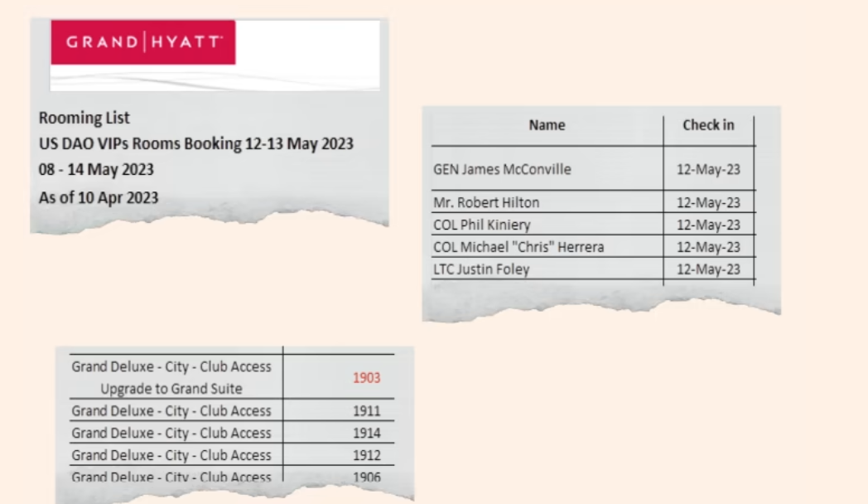Select the Rooming List heading
This screenshot has height=504, width=868.
pyautogui.click(x=84, y=118)
